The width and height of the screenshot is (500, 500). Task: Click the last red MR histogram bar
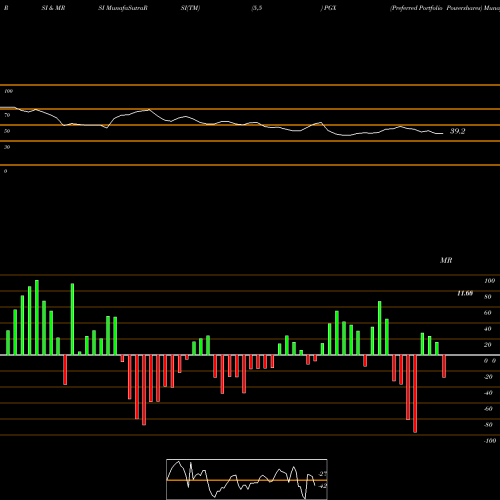coord(444,366)
